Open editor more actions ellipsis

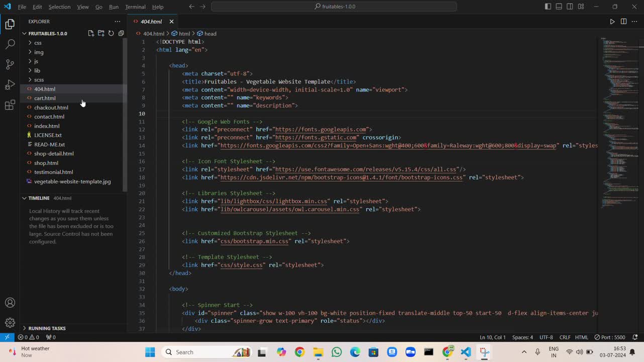pos(634,22)
